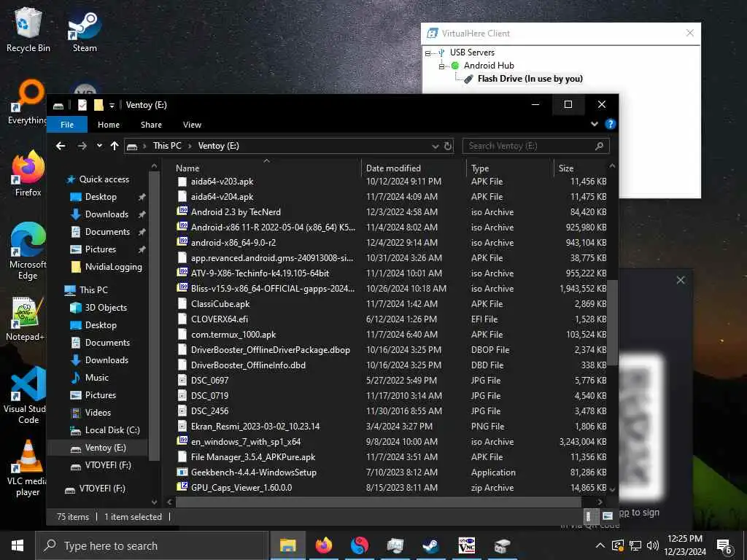Collapse the Android Hub tree node
Viewport: 747px width, 560px height.
pyautogui.click(x=441, y=66)
